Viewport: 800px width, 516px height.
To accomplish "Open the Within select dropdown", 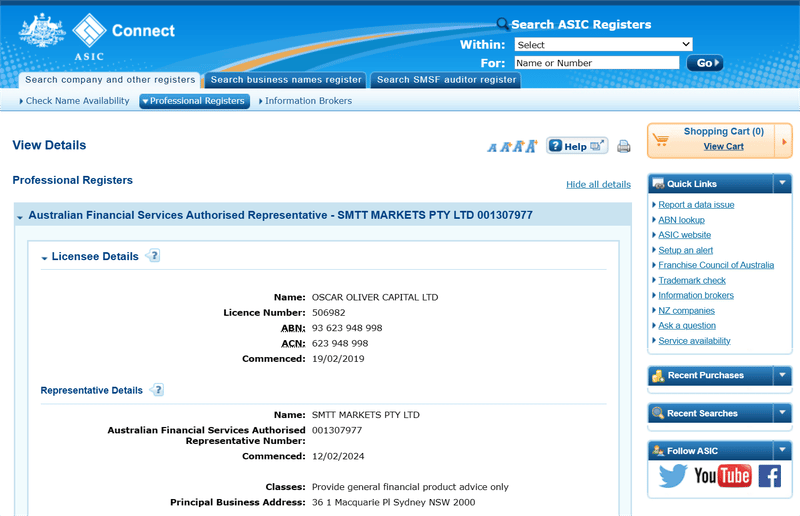I will coord(603,44).
